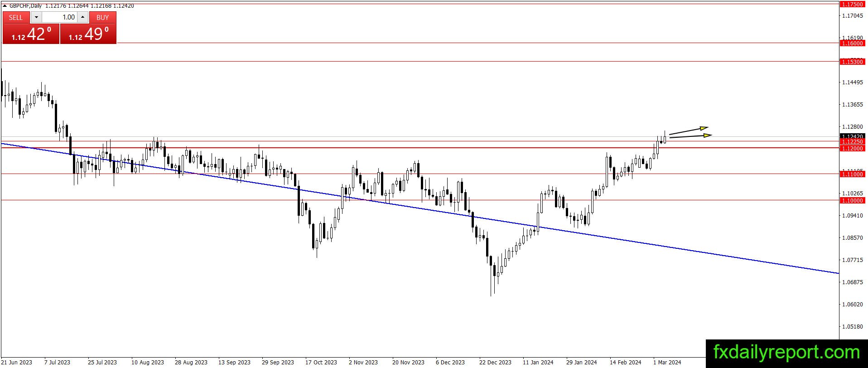Select the blue descending trendline
The width and height of the screenshot is (868, 368).
point(420,208)
